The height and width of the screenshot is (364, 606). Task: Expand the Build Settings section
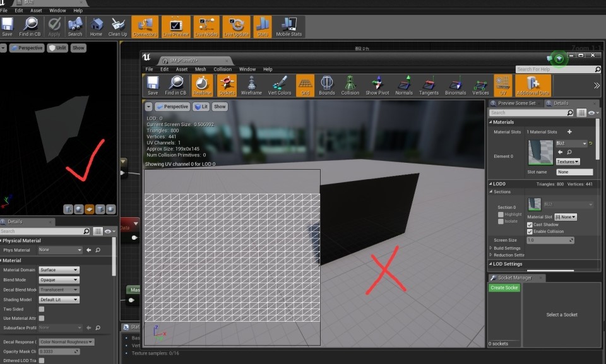coord(491,248)
